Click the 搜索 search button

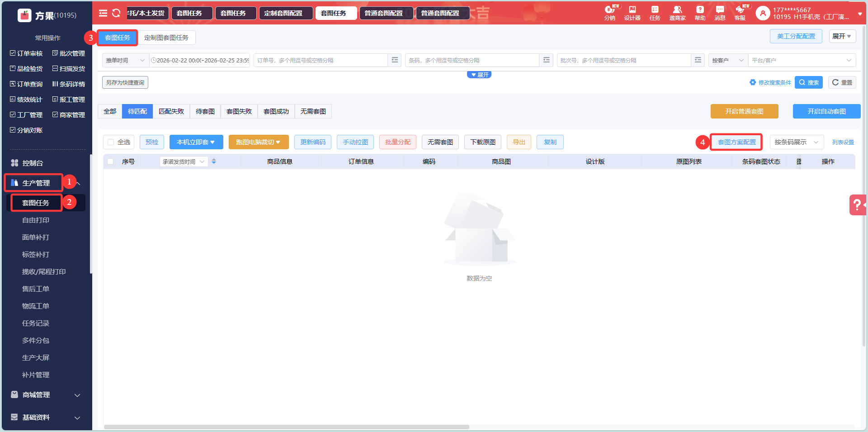coord(809,82)
